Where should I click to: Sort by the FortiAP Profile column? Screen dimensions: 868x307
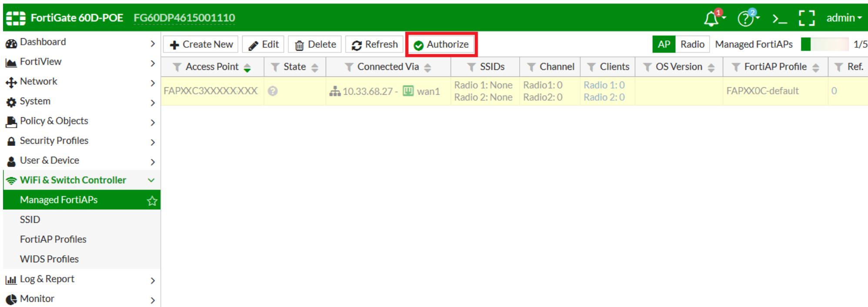pyautogui.click(x=816, y=67)
